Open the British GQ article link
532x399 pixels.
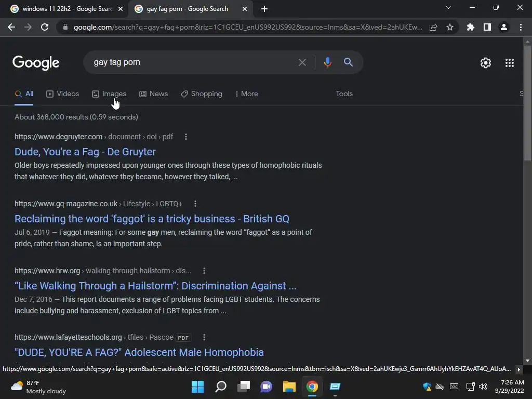pyautogui.click(x=152, y=219)
